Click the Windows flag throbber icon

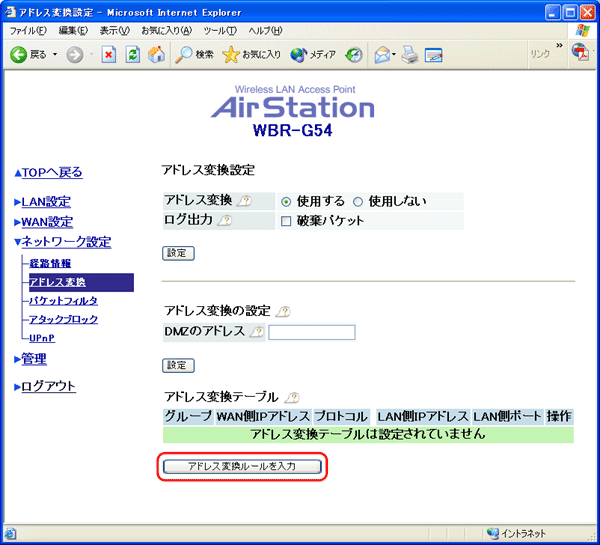click(x=582, y=31)
